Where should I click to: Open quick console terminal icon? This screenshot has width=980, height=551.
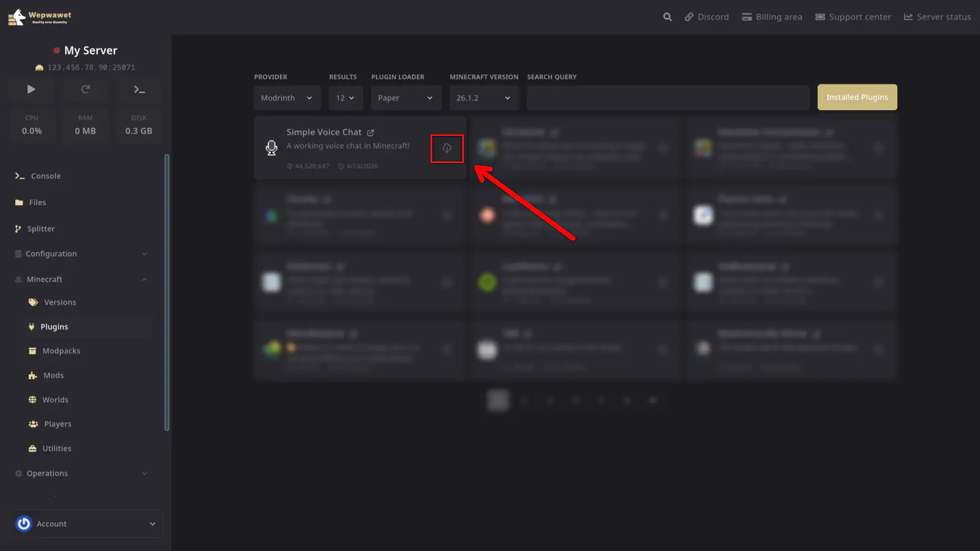point(139,89)
